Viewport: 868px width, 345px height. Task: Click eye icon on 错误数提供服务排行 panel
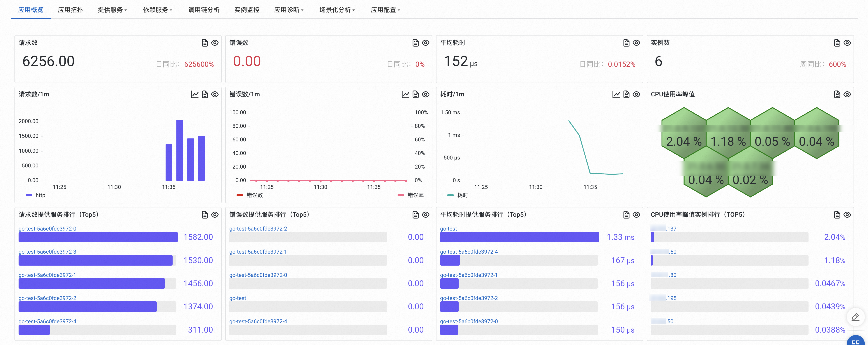tap(426, 215)
